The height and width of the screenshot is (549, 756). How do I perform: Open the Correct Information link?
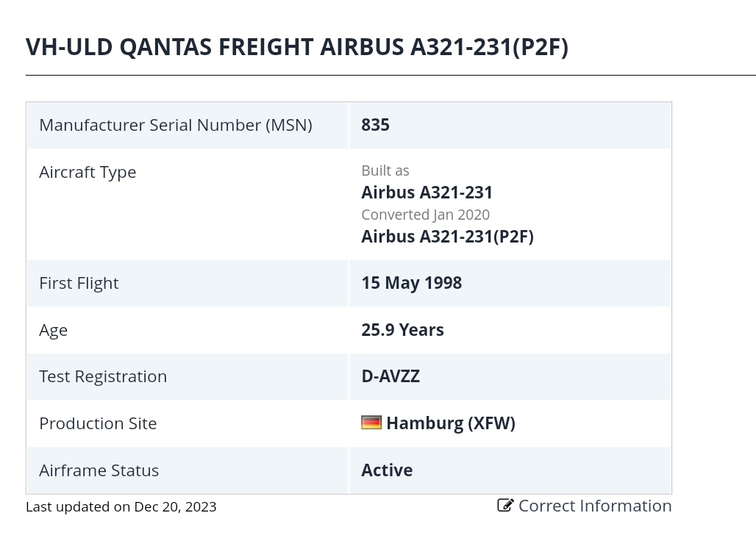(x=585, y=506)
